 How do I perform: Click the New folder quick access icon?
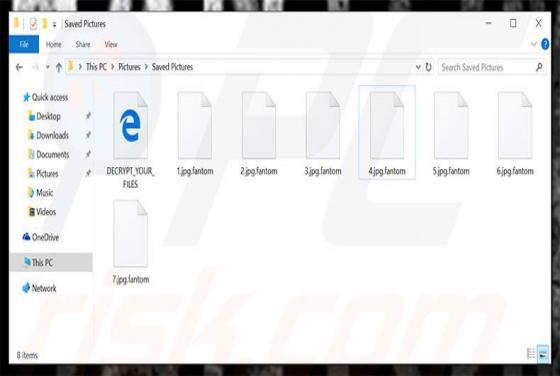coord(45,24)
